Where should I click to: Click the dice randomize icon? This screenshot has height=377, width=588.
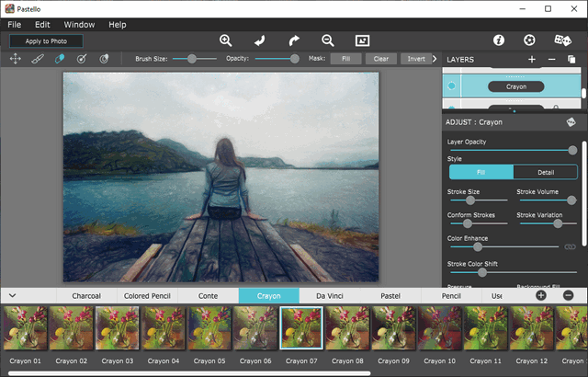pos(562,40)
